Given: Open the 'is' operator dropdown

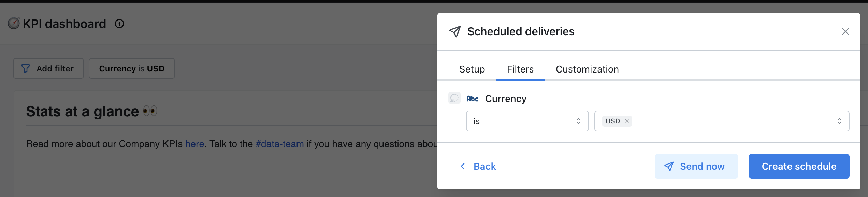Looking at the screenshot, I should [527, 121].
